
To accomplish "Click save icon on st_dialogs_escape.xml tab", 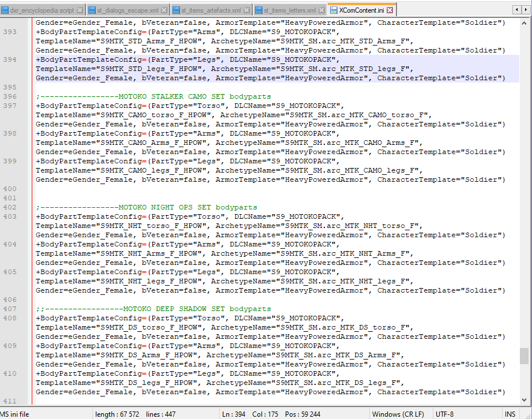I will point(92,10).
